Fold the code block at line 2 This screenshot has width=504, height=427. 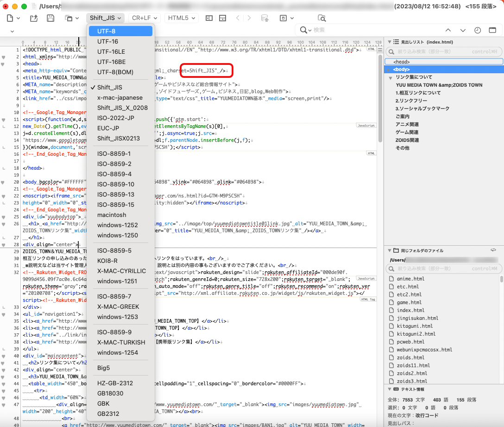[x=4, y=57]
